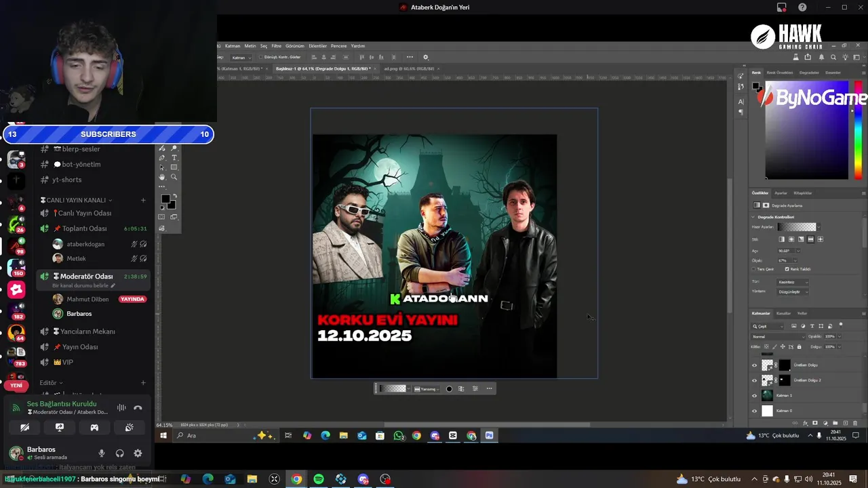
Task: Start an activity with the gamepad button
Action: pyautogui.click(x=94, y=427)
